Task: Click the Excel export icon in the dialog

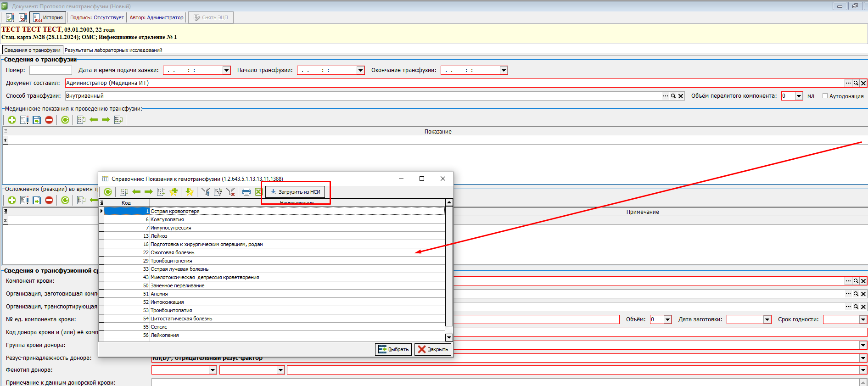Action: (x=258, y=192)
